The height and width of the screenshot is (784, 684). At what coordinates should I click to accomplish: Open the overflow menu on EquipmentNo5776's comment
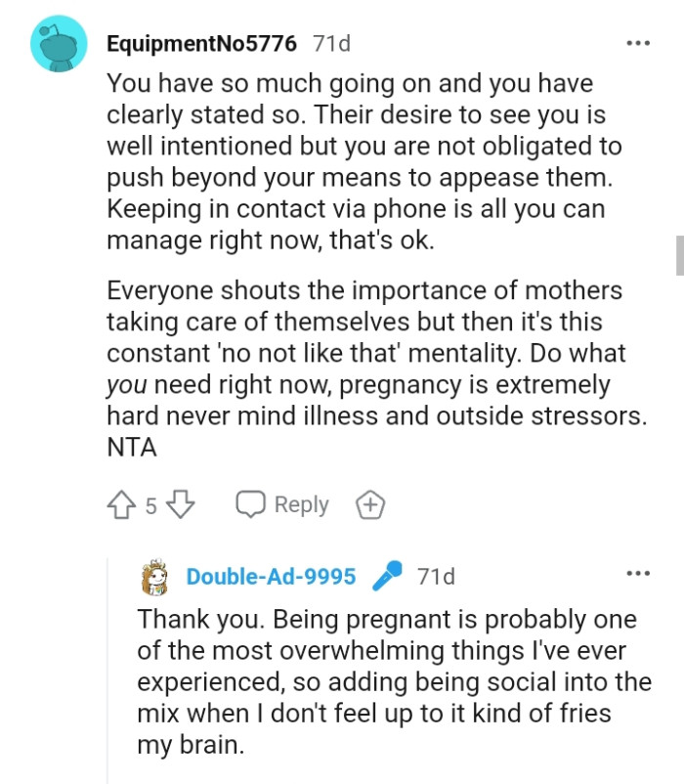point(637,42)
